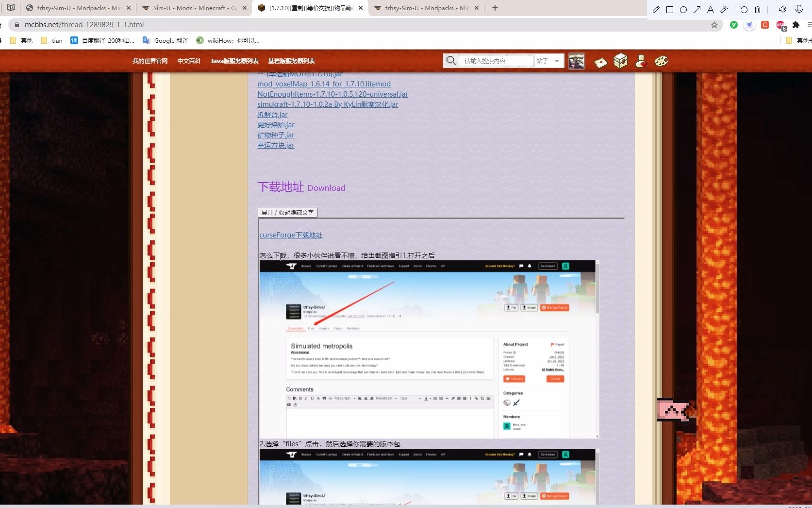
Task: Open the reading list sidebar icon
Action: pos(10,8)
